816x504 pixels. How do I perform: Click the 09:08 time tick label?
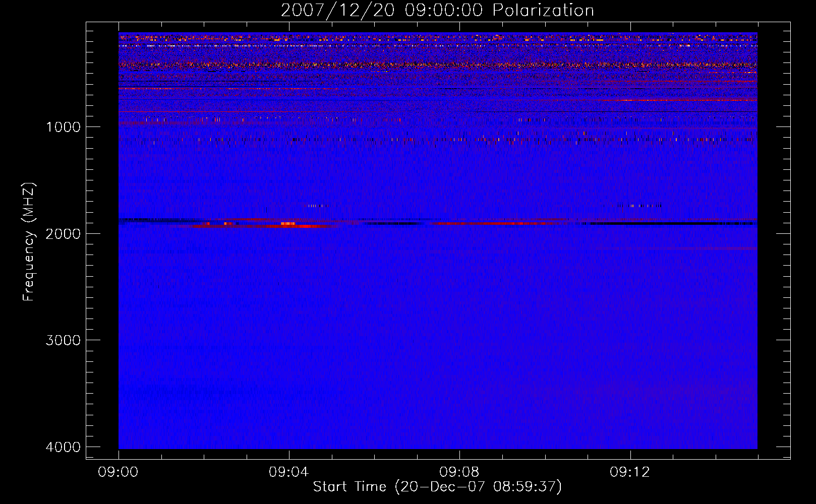[459, 472]
